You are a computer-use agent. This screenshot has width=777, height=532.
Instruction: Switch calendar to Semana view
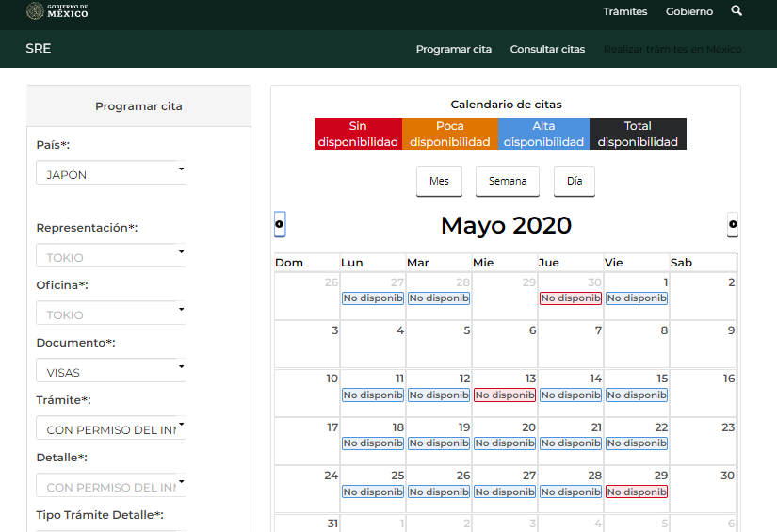(x=508, y=181)
